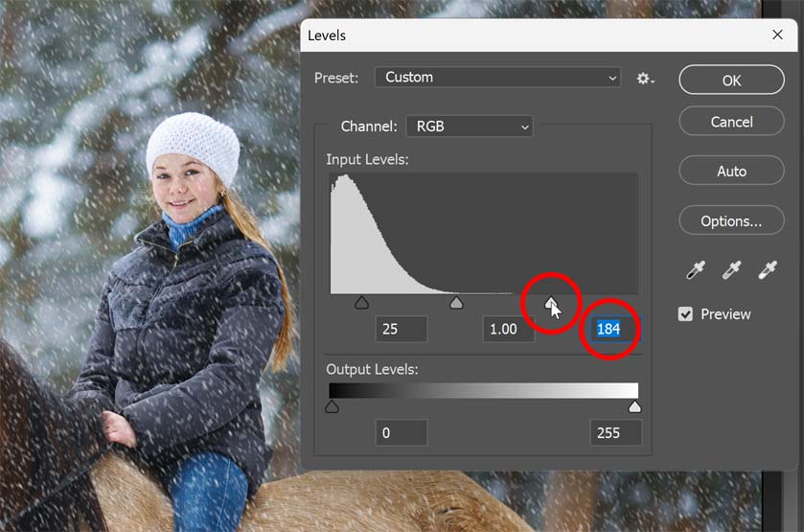Click the Channel label
Viewport: 804px width, 532px height.
click(369, 127)
